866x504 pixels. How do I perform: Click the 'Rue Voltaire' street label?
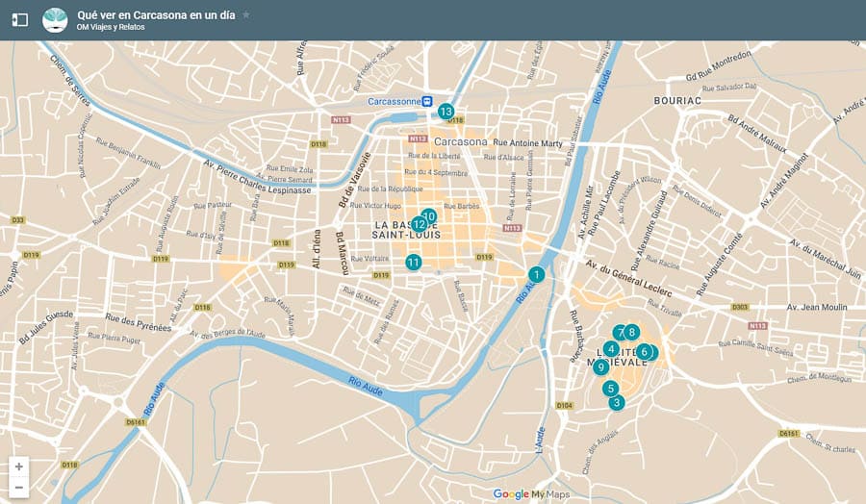370,259
